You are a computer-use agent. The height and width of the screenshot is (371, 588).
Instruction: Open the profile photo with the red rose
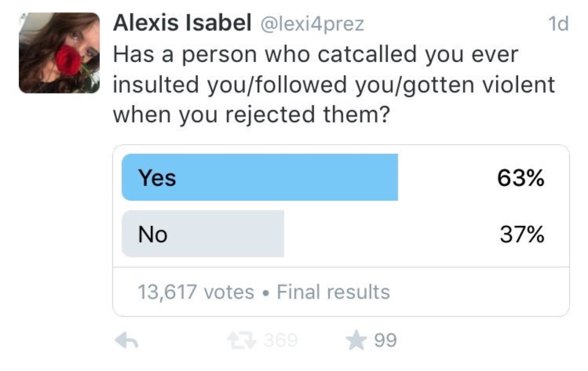(x=59, y=53)
